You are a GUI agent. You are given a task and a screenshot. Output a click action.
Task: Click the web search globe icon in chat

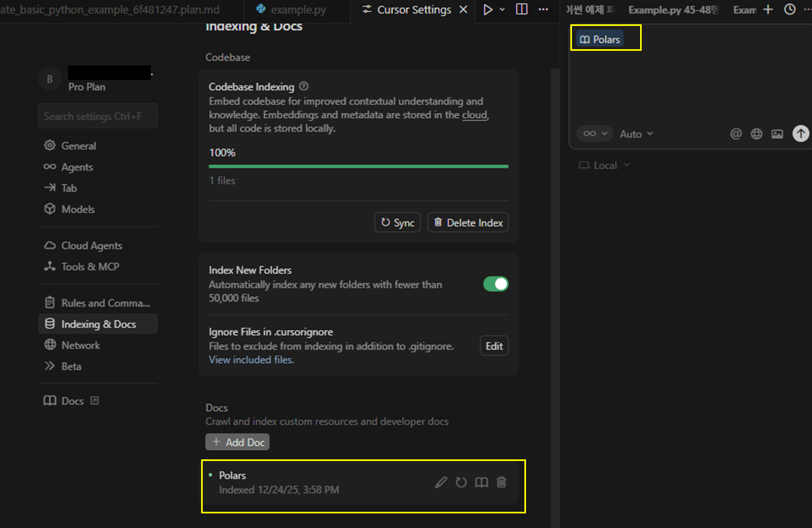pyautogui.click(x=756, y=133)
